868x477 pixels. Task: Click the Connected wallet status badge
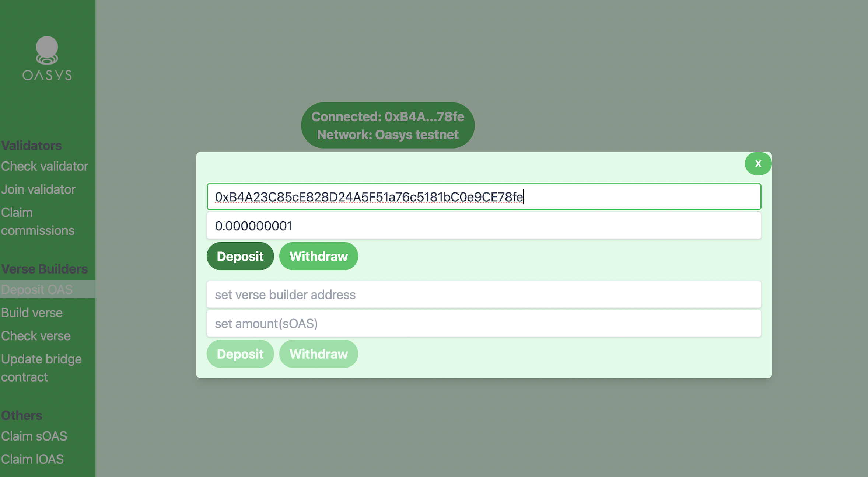388,125
